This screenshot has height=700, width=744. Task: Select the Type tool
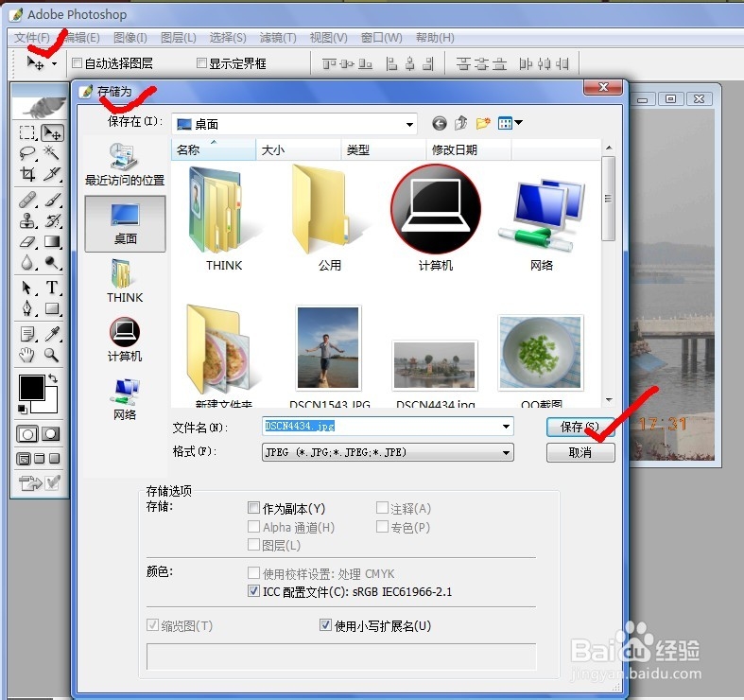coord(51,288)
